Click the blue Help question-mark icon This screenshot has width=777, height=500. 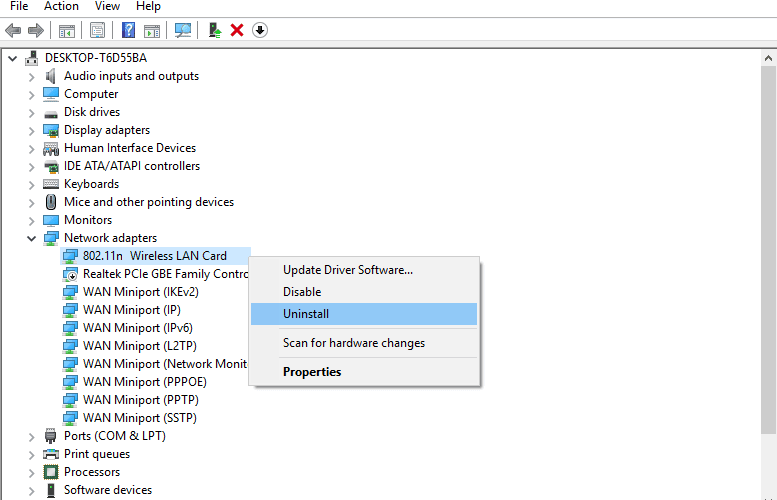coord(128,31)
